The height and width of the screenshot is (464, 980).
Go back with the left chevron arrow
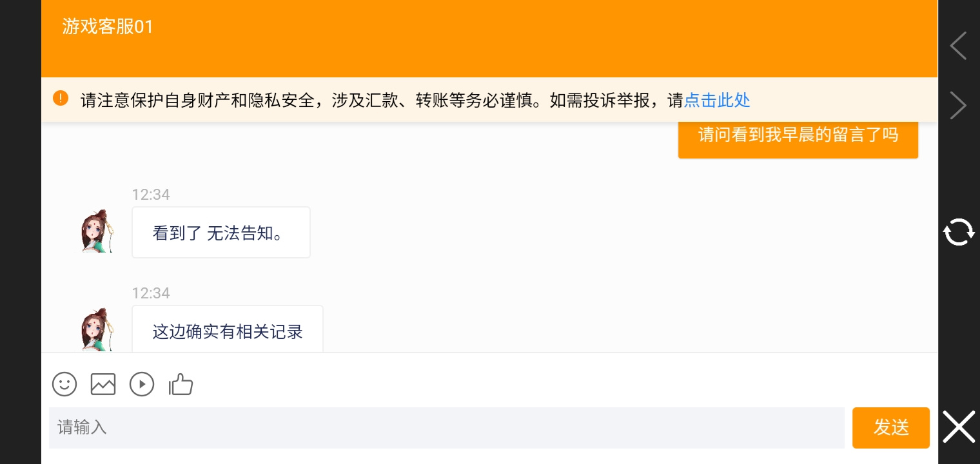pyautogui.click(x=958, y=46)
